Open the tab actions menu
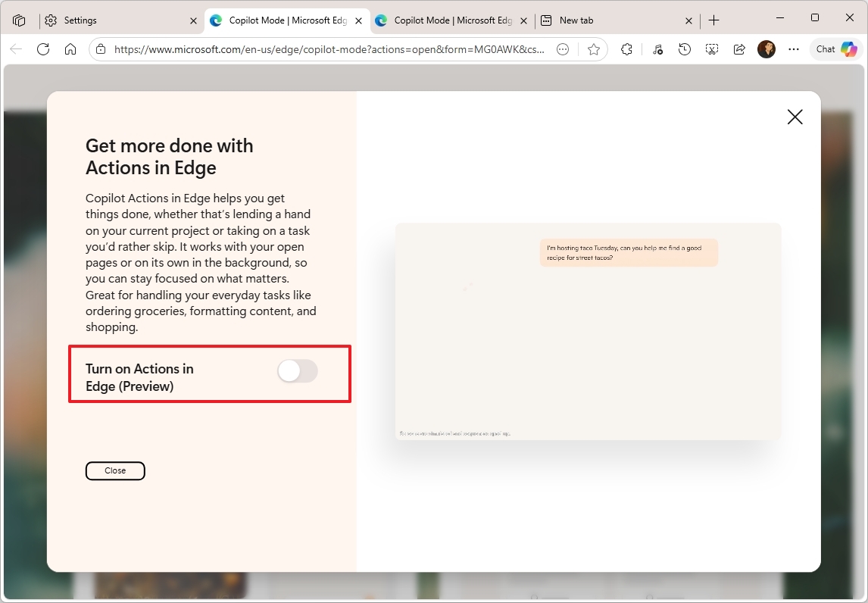The width and height of the screenshot is (868, 603). click(19, 19)
